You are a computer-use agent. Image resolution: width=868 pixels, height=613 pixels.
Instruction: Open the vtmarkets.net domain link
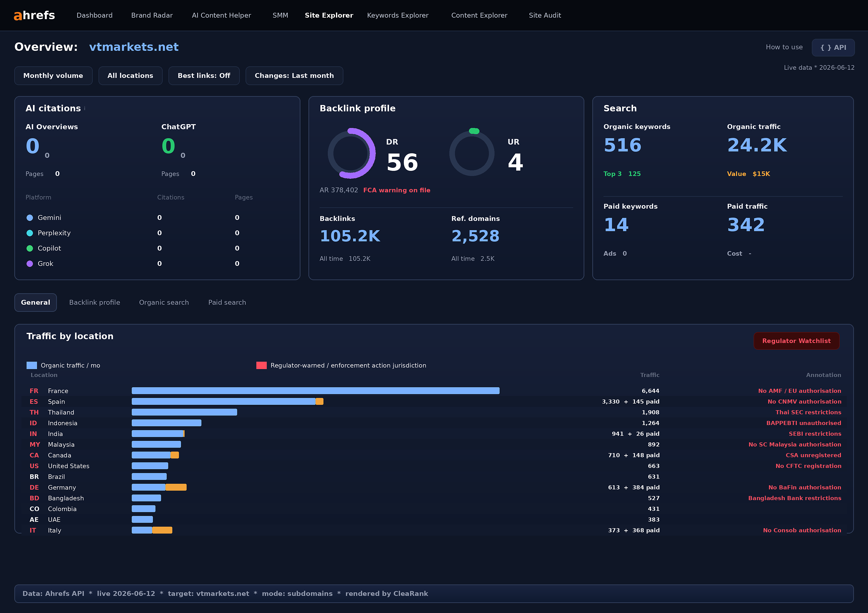pyautogui.click(x=134, y=47)
